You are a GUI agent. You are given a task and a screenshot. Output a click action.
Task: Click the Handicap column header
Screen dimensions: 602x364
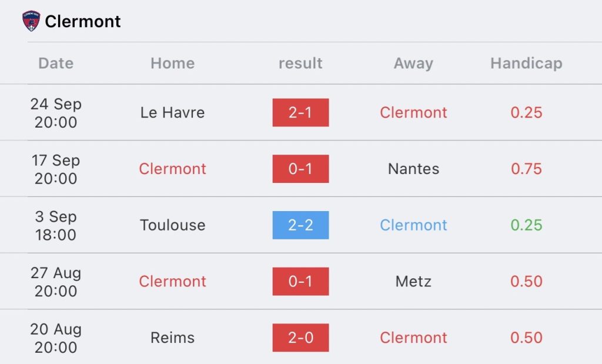tap(526, 64)
